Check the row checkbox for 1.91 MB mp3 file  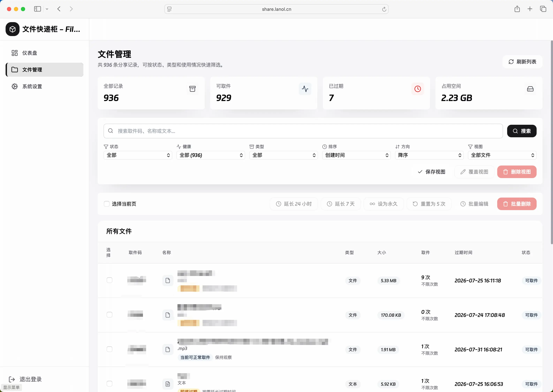[109, 349]
